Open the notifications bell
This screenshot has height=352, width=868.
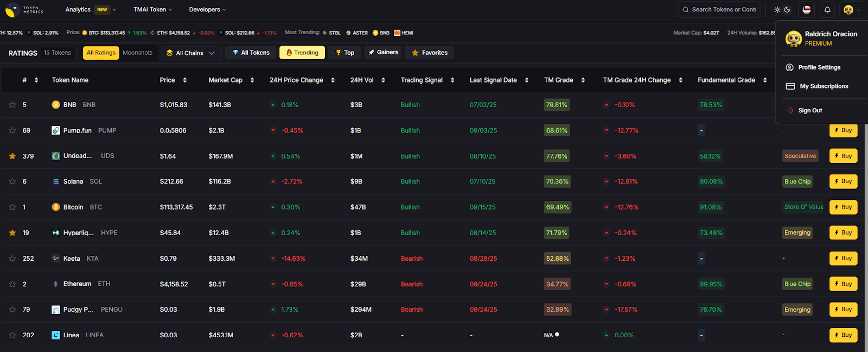pyautogui.click(x=827, y=10)
